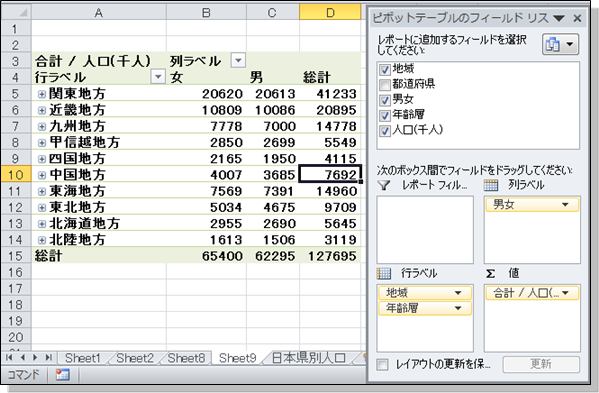Screen dimensions: 599x393
Task: Select row 5 header
Action: click(16, 94)
